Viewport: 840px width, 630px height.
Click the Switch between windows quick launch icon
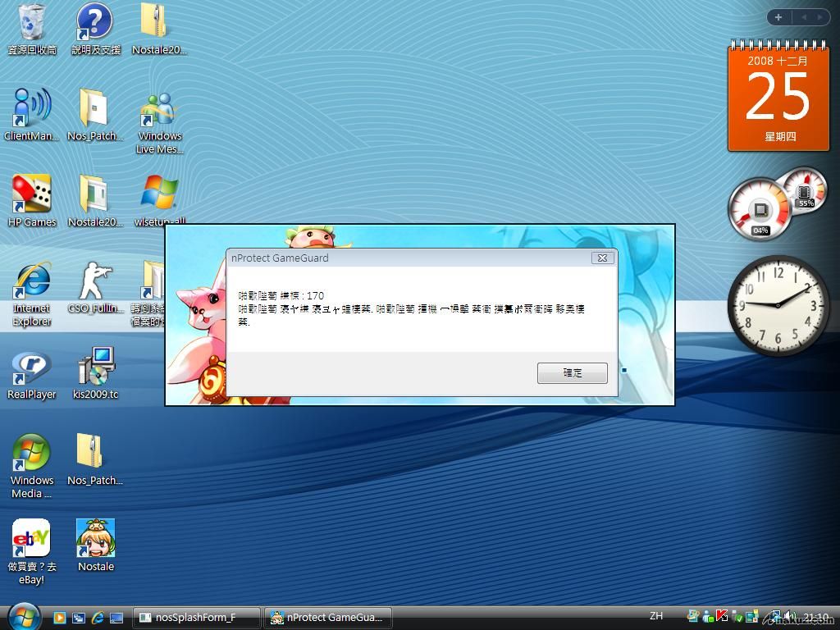[x=78, y=618]
